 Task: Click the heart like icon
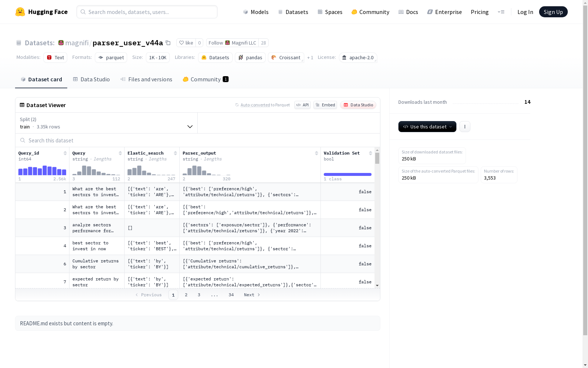click(x=181, y=43)
